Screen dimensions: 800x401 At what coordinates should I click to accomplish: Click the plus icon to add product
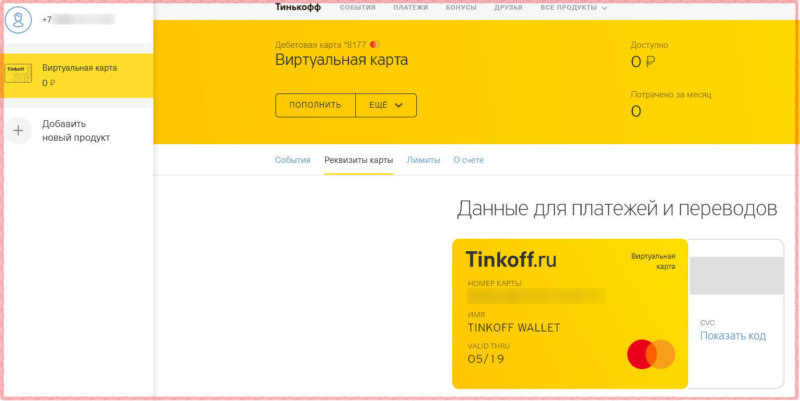(18, 131)
